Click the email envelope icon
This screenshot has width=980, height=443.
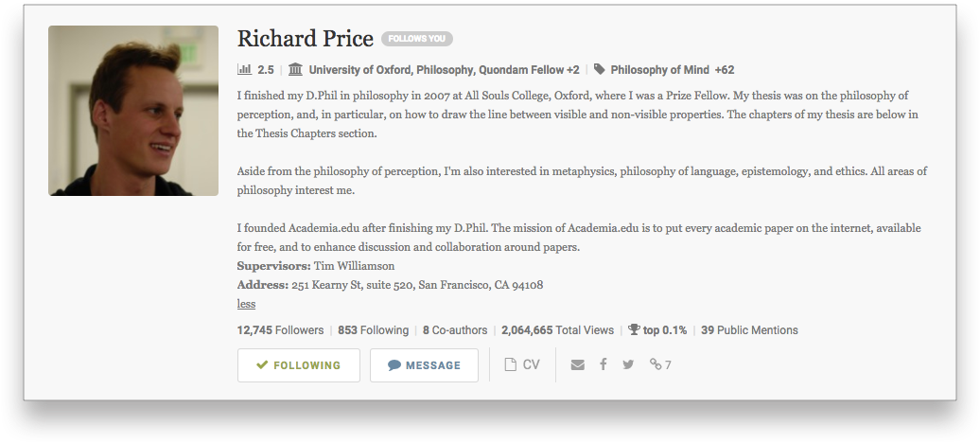pos(577,364)
